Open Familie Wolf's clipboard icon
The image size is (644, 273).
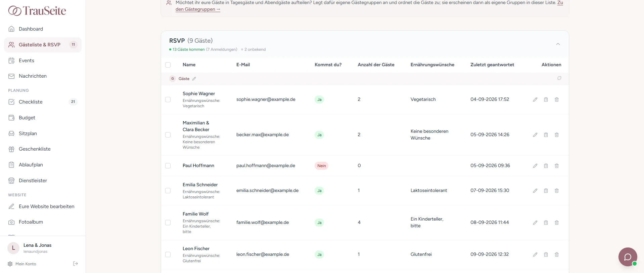pyautogui.click(x=546, y=223)
